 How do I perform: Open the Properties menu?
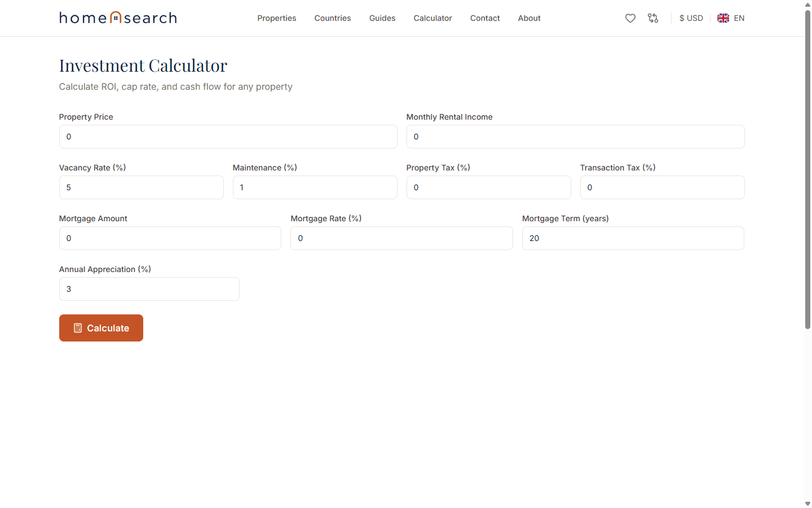[x=276, y=18]
